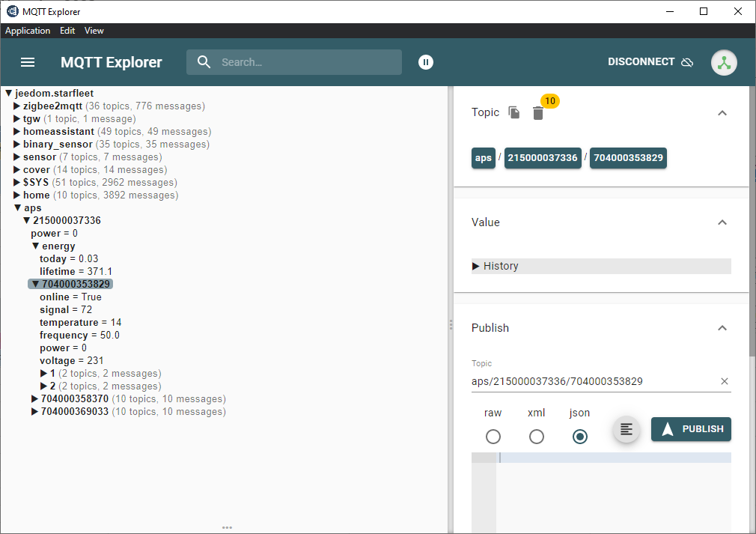The image size is (756, 534).
Task: Select 'temperature = 14' entry
Action: click(81, 322)
